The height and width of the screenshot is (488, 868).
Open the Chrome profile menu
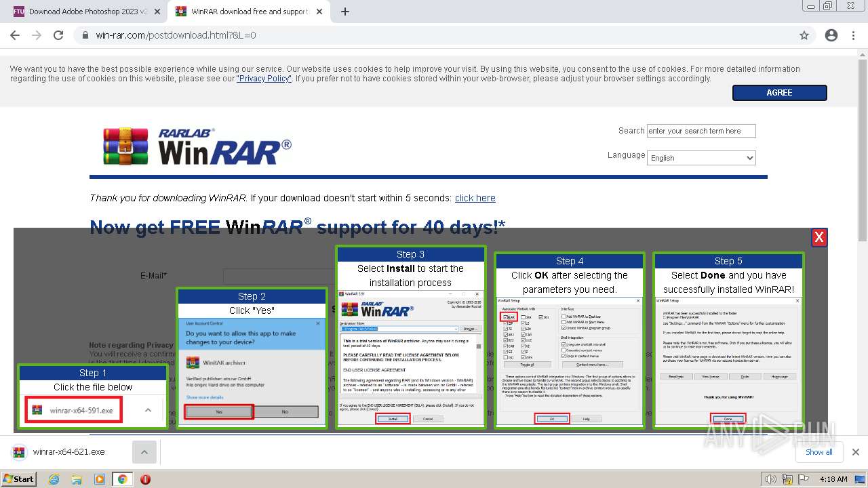(831, 35)
